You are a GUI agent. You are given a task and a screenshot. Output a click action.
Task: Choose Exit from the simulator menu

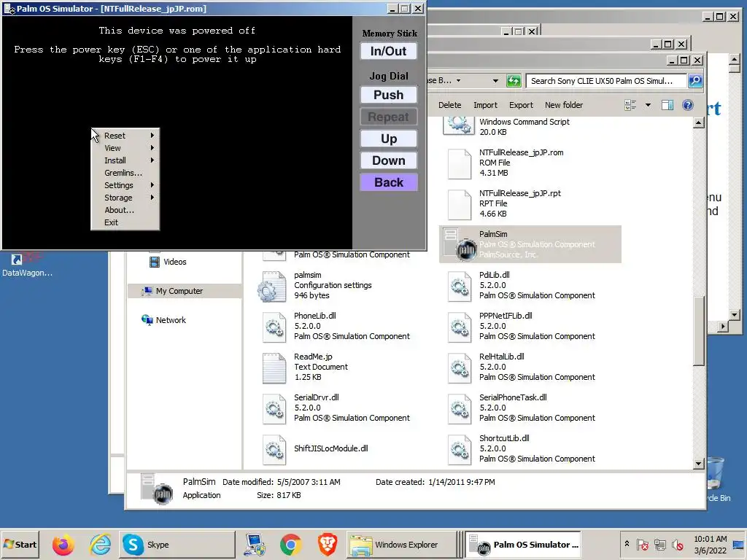pos(125,222)
